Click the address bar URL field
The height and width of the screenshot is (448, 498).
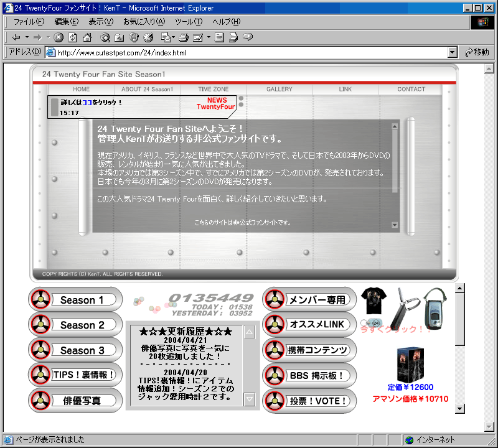(251, 52)
